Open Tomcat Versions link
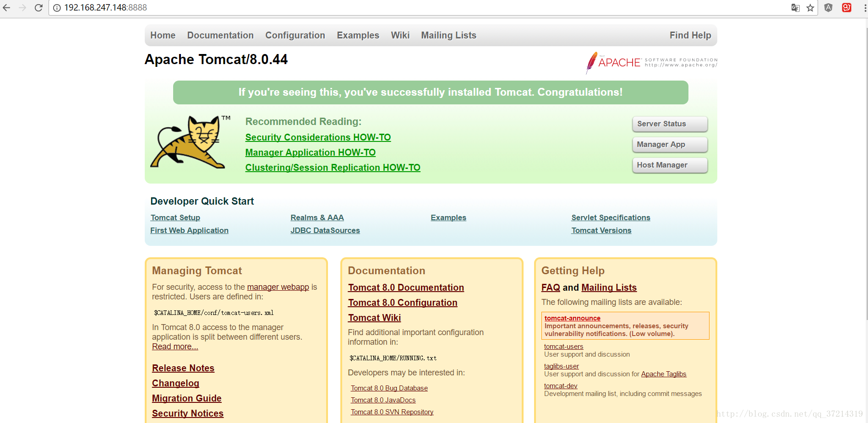868x423 pixels. (601, 230)
